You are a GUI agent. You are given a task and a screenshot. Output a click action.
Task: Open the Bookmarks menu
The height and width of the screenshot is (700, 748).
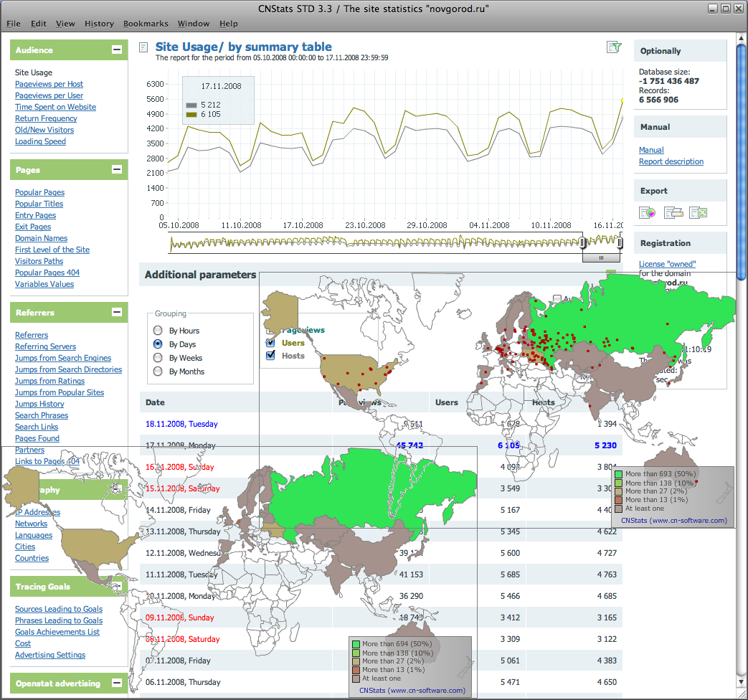pos(146,24)
